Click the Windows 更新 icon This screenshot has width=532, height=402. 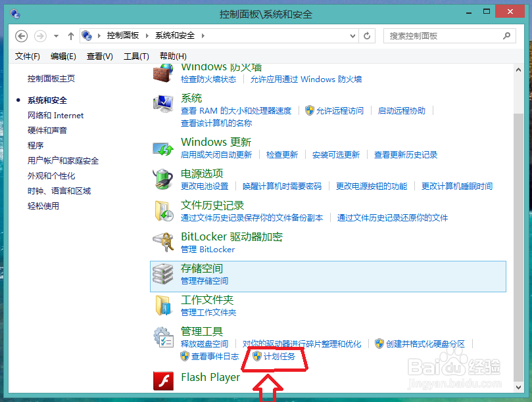pos(164,148)
